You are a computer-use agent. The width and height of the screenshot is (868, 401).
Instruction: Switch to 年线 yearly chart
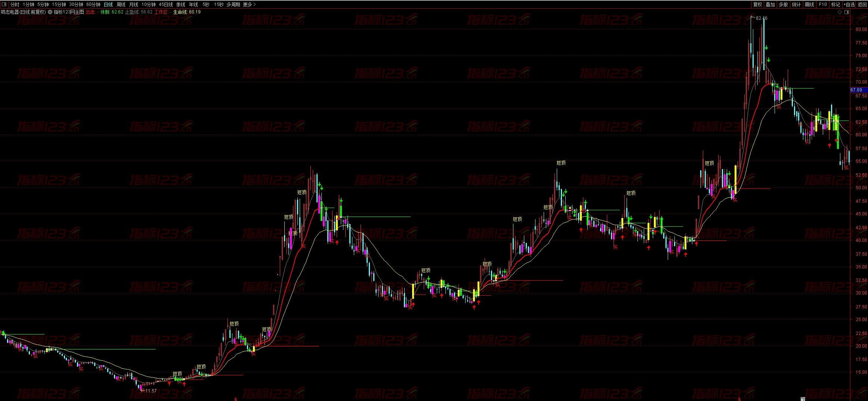tap(194, 4)
